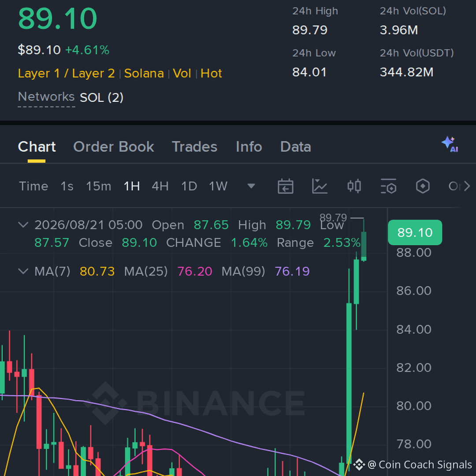476x476 pixels.
Task: Open the calendar date jump icon
Action: click(x=285, y=186)
